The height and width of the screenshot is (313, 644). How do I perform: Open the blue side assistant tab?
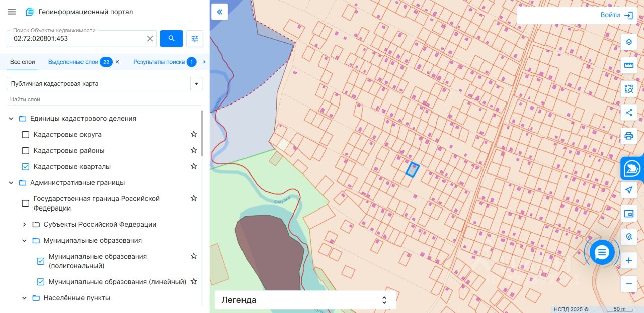pos(632,169)
